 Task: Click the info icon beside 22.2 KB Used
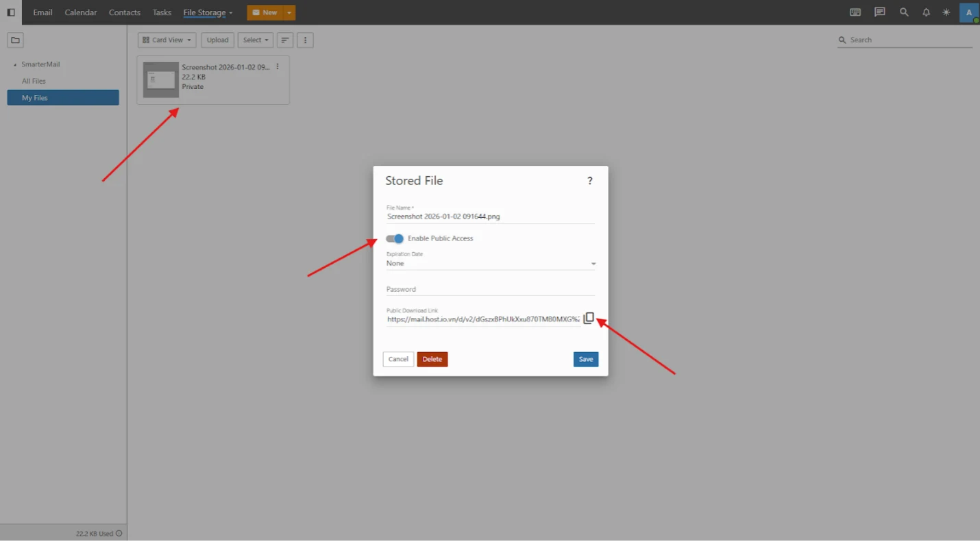pyautogui.click(x=119, y=533)
